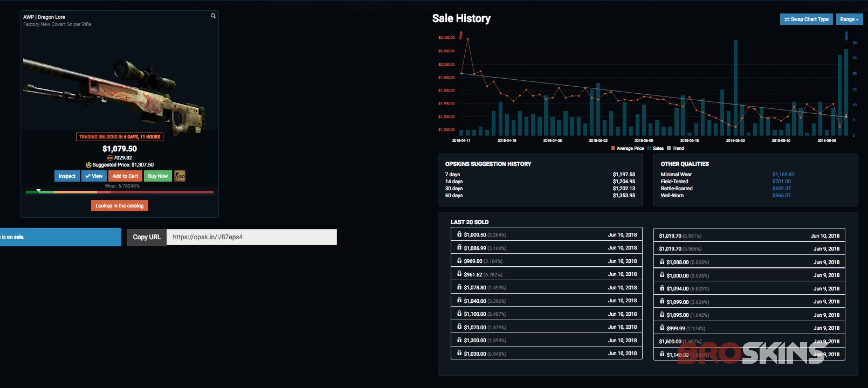
Task: Click the blue 'is on sale' banner
Action: pyautogui.click(x=60, y=237)
